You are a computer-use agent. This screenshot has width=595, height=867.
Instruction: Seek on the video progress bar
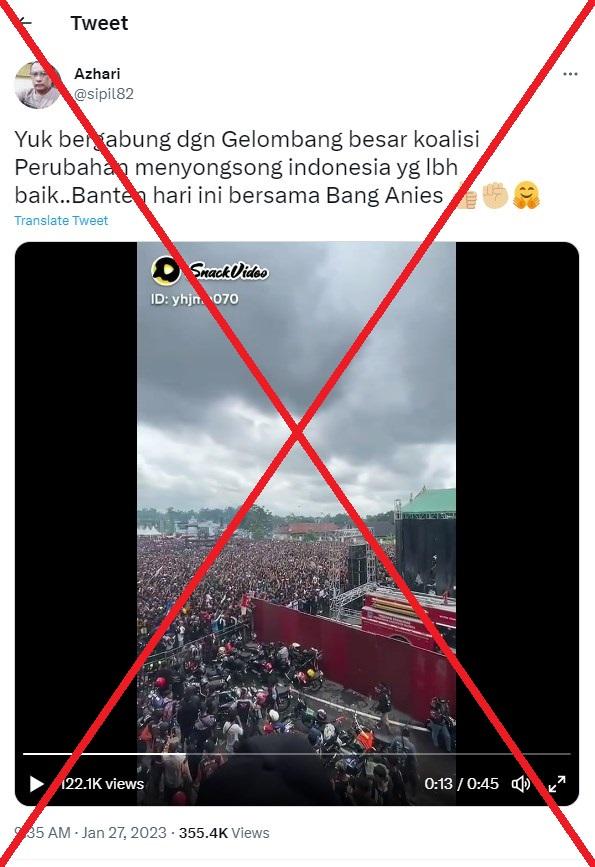296,754
